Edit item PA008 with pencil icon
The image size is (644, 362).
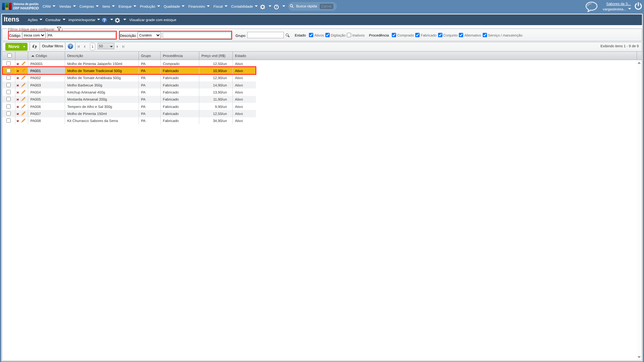23,121
